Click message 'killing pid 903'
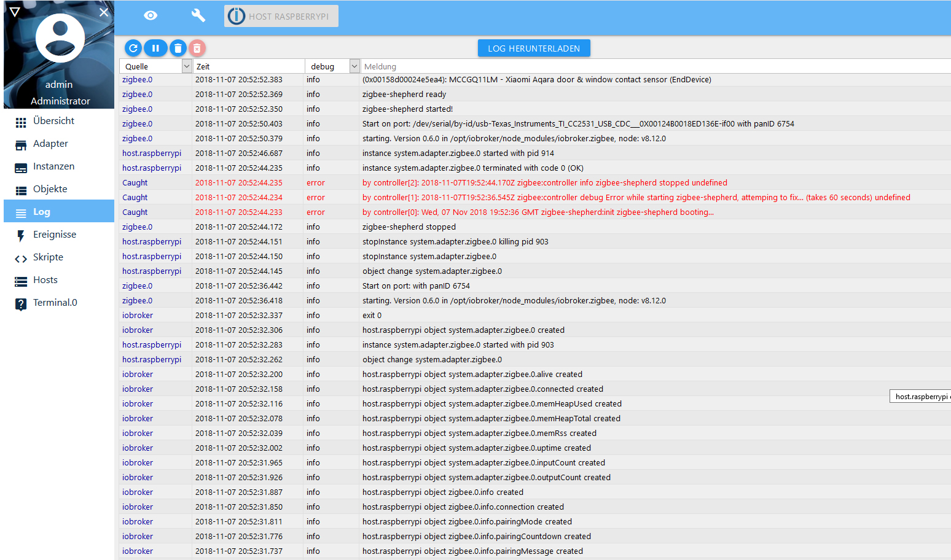Screen dimensions: 951x560 pyautogui.click(x=455, y=241)
